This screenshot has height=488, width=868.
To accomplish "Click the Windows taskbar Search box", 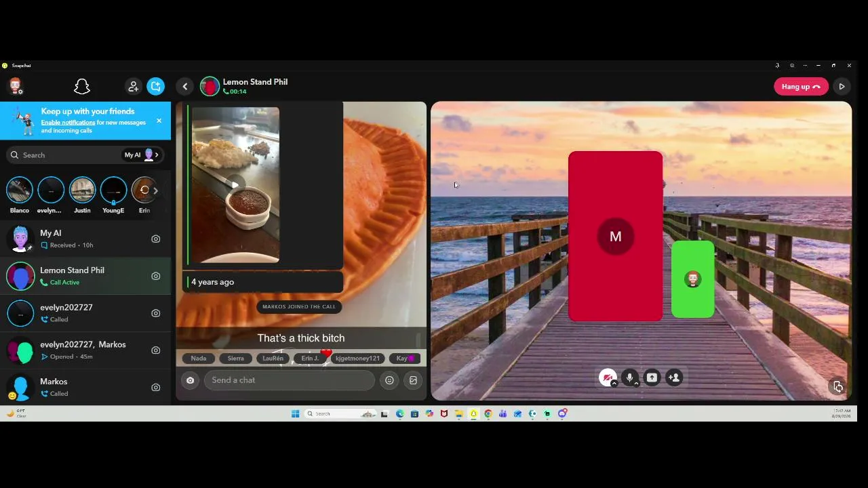I will coord(339,413).
